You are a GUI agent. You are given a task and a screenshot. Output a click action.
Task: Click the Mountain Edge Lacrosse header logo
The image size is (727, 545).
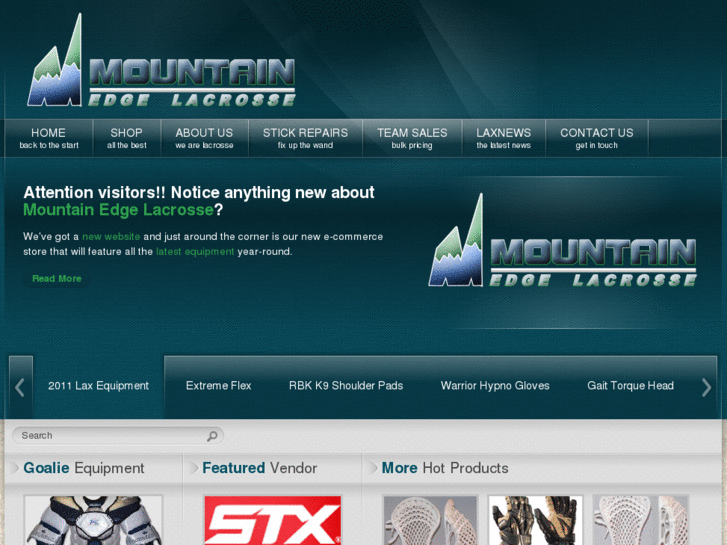pos(161,61)
